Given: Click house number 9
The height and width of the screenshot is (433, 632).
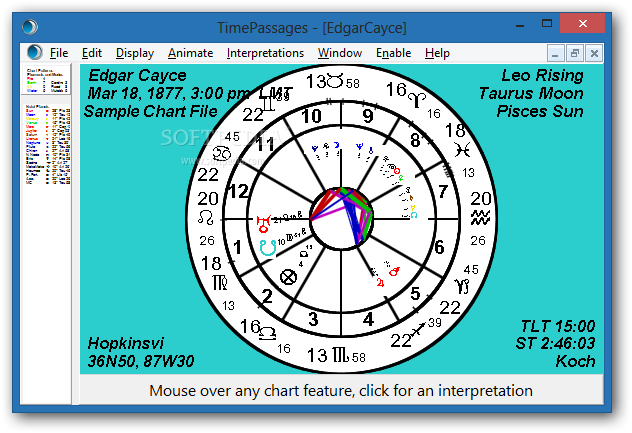Looking at the screenshot, I should click(368, 116).
